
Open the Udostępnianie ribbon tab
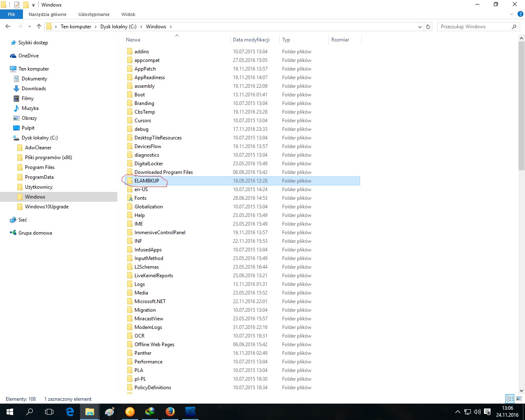click(x=94, y=14)
